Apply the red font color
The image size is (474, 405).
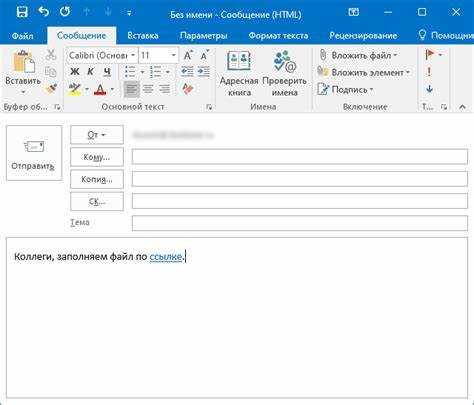(100, 89)
